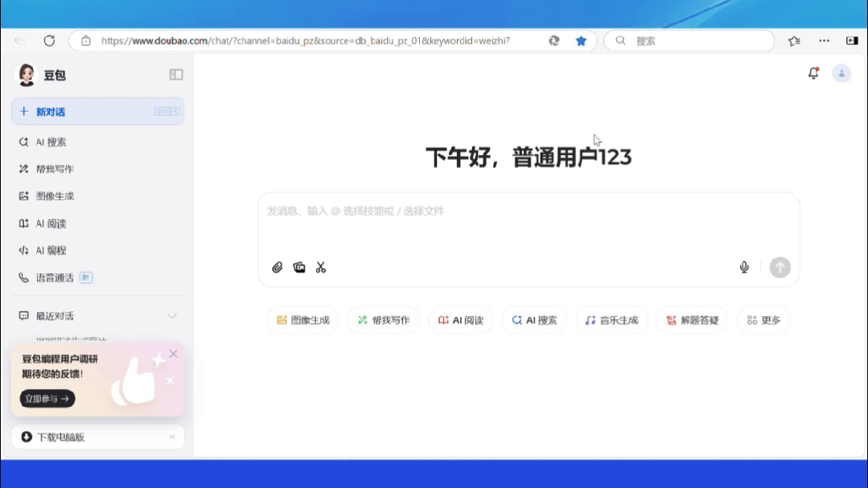This screenshot has width=868, height=488.
Task: Click the search magnifier icon
Action: [620, 40]
